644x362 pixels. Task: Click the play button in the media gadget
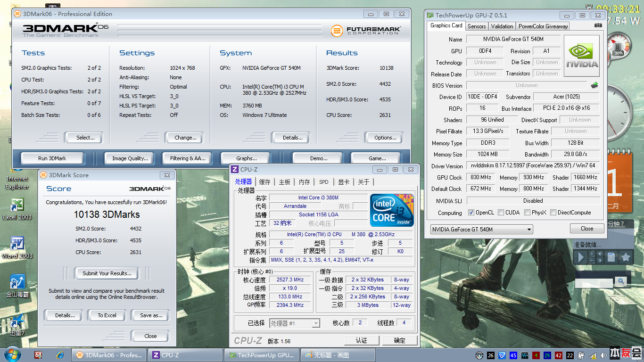pos(581,257)
